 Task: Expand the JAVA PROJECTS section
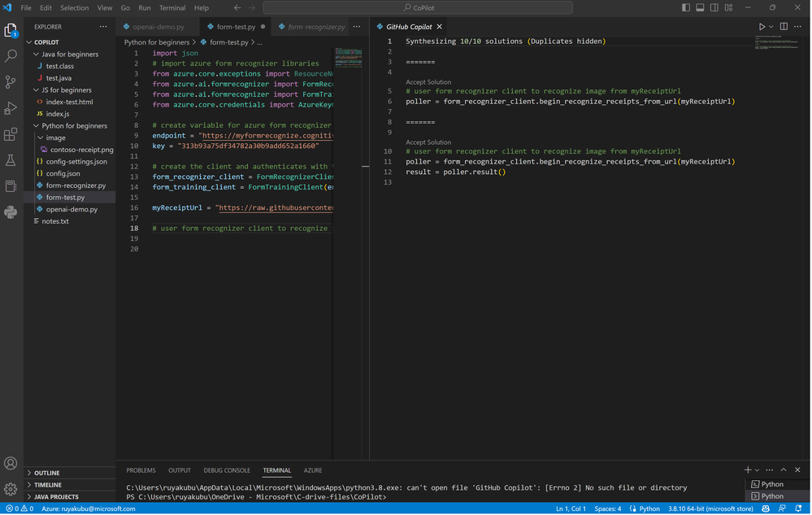point(56,496)
